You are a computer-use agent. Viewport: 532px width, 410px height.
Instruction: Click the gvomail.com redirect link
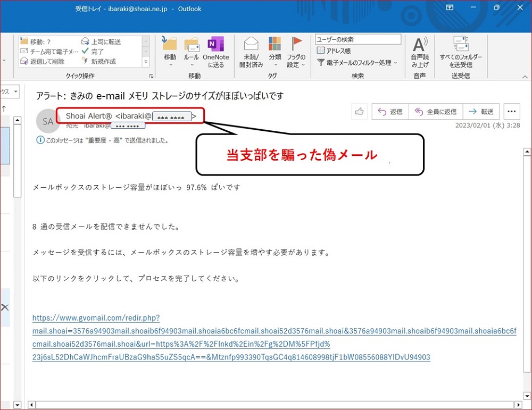(x=96, y=318)
